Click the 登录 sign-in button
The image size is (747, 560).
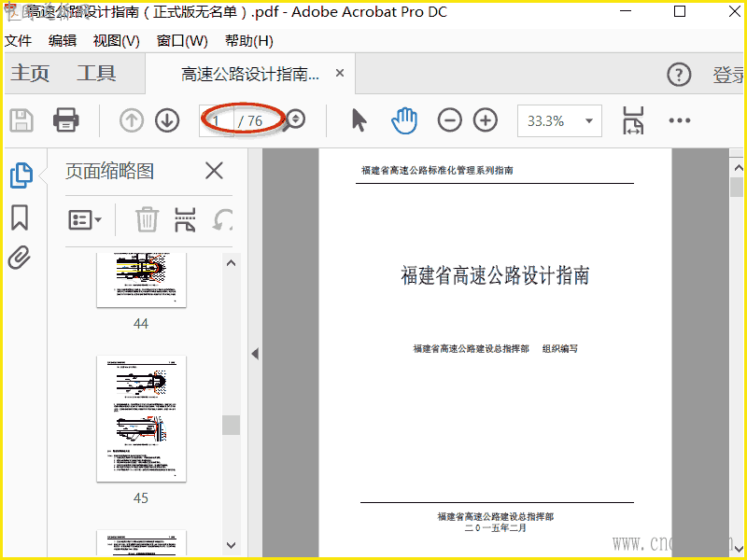(x=728, y=76)
